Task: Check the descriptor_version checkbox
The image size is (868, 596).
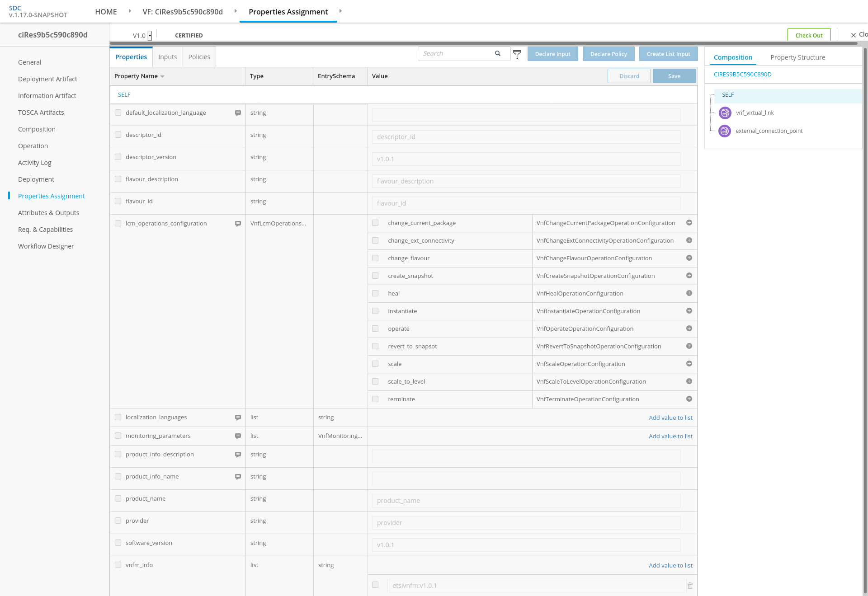Action: click(118, 157)
